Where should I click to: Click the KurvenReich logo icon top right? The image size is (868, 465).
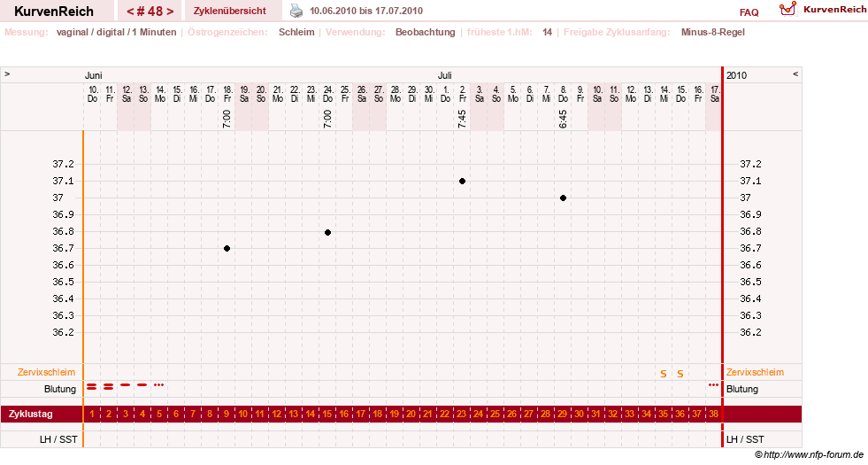pyautogui.click(x=787, y=9)
